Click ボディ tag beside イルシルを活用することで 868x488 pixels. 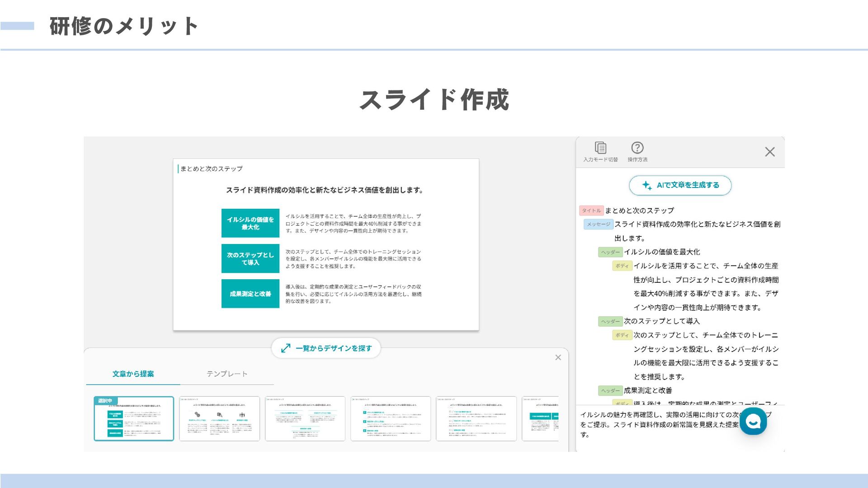click(x=622, y=266)
